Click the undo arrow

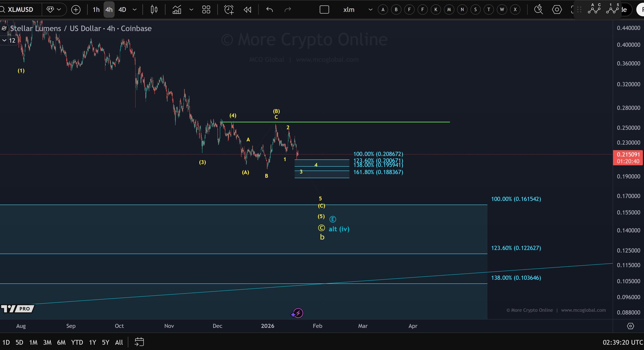269,10
